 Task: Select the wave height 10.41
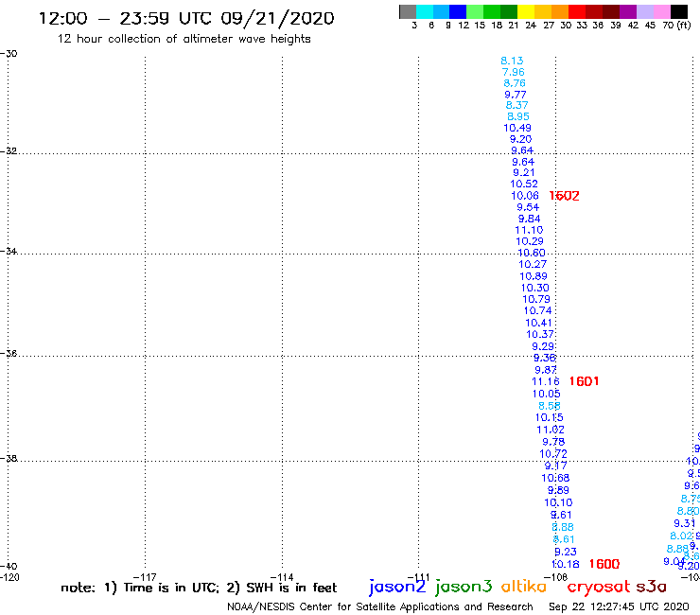(x=538, y=323)
